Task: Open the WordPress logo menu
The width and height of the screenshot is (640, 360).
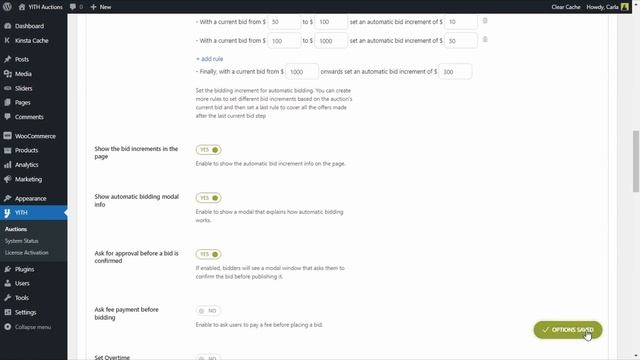Action: [x=7, y=7]
